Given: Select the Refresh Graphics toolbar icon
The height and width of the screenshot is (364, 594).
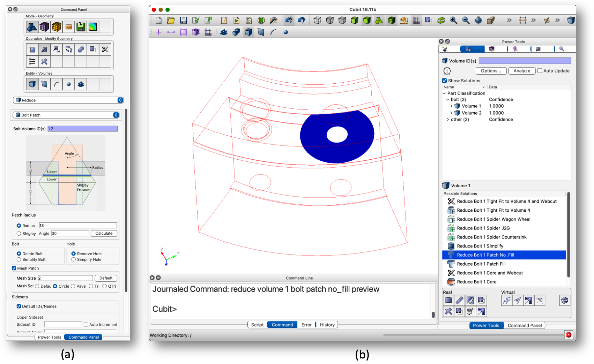Looking at the screenshot, I should (x=441, y=20).
